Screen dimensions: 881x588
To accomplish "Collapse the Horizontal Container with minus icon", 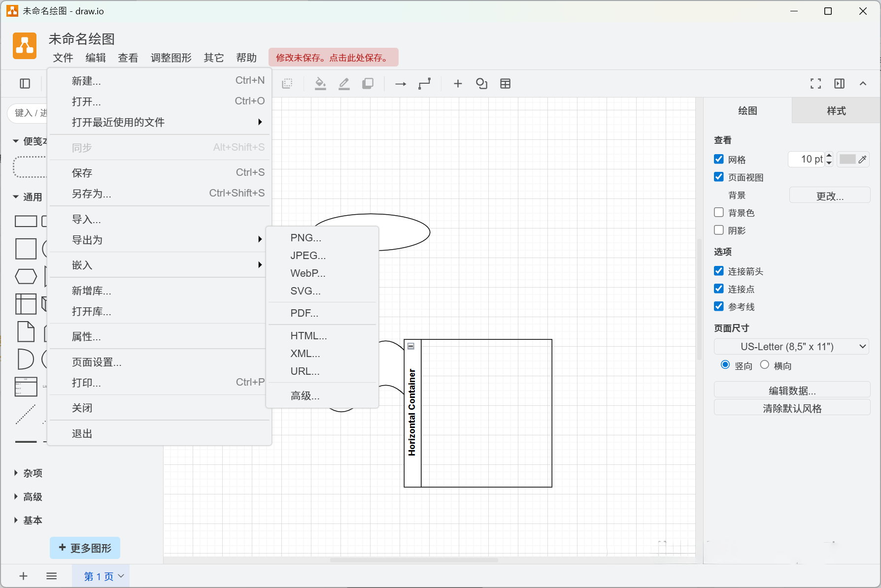I will (x=411, y=346).
